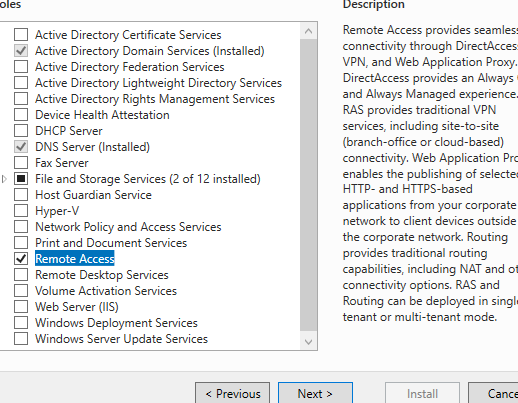Tick Remote Desktop Services checkbox
Screen dimensions: 518x403
tap(21, 275)
